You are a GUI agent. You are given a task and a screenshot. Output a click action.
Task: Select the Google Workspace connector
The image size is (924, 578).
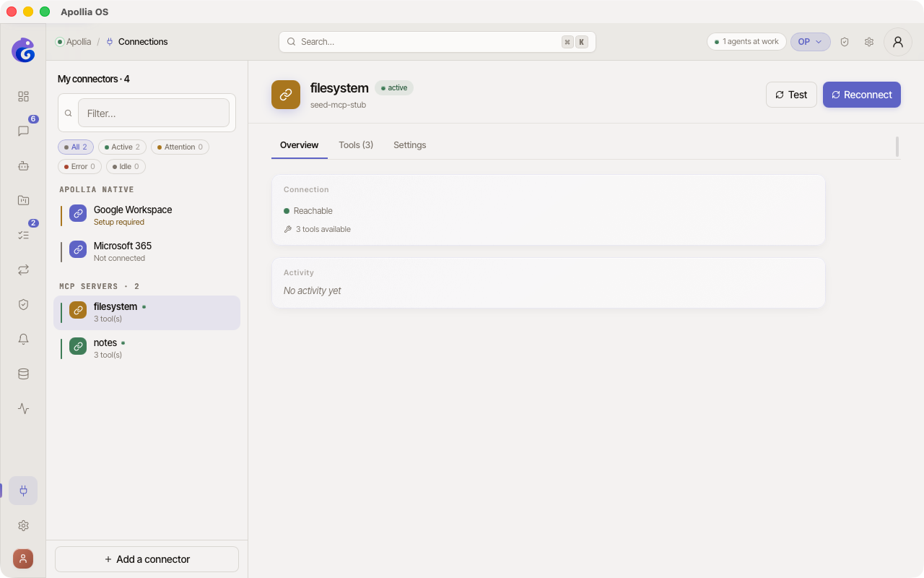pyautogui.click(x=147, y=215)
